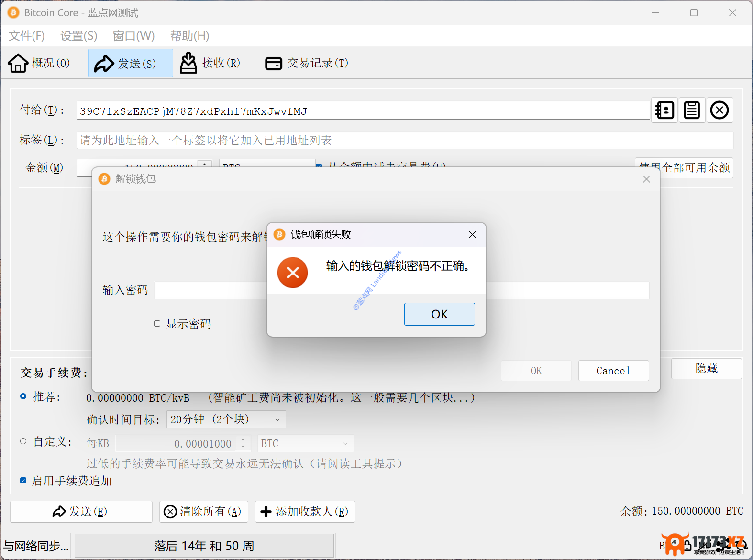Click into the 付给(T) address field
The image size is (753, 560).
tap(363, 111)
